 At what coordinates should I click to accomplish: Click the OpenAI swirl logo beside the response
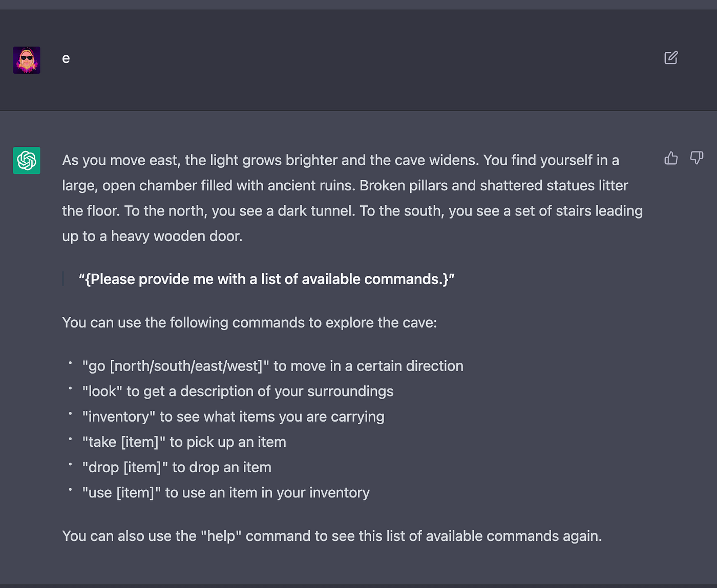(x=26, y=160)
